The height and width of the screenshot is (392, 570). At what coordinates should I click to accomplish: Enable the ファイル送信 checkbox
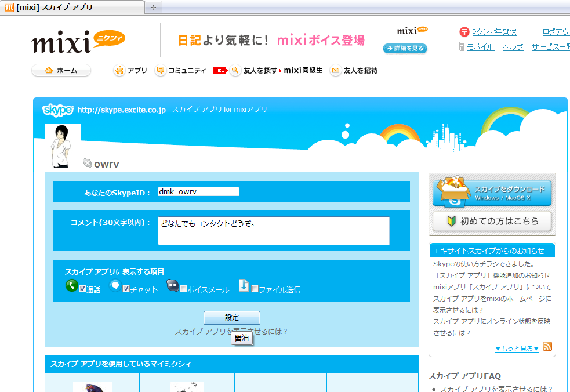coord(255,289)
